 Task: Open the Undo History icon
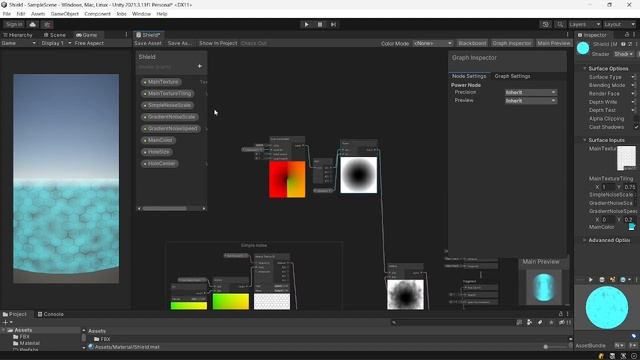click(546, 24)
